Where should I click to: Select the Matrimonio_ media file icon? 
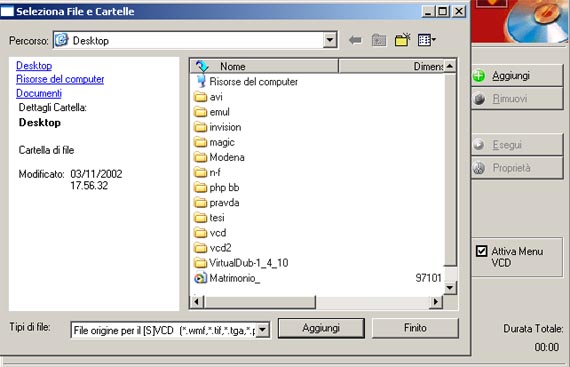coord(200,278)
